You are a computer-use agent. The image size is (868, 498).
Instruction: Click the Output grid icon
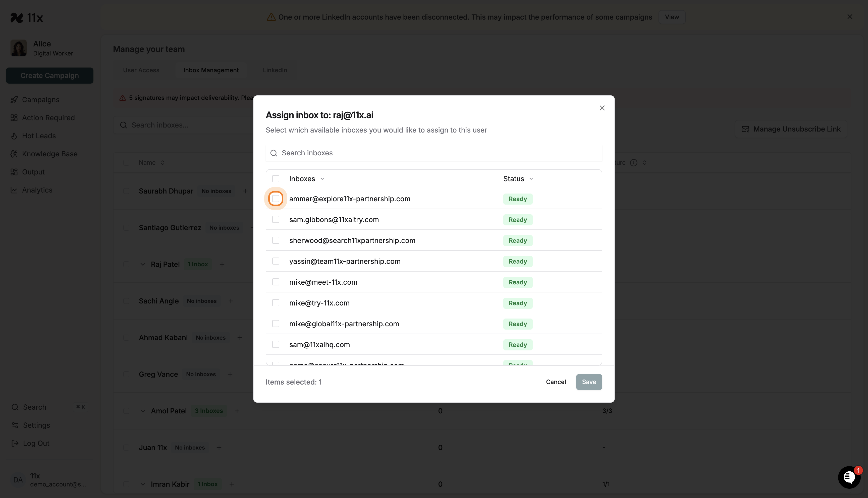(x=14, y=172)
